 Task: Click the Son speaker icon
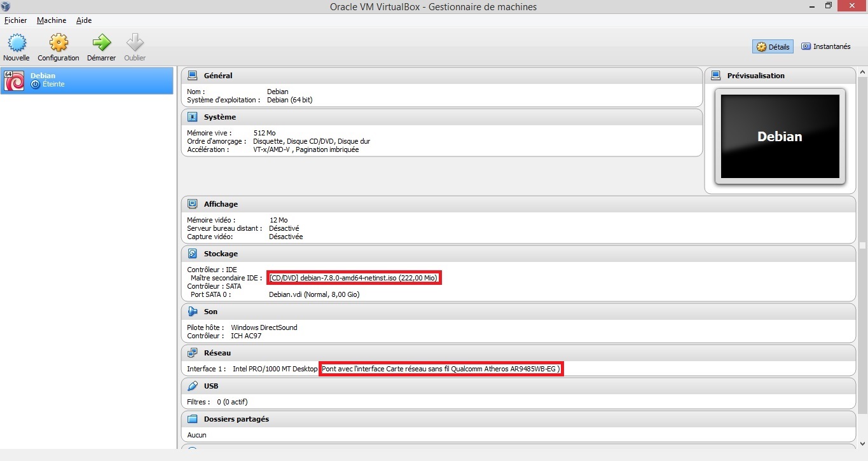(192, 312)
